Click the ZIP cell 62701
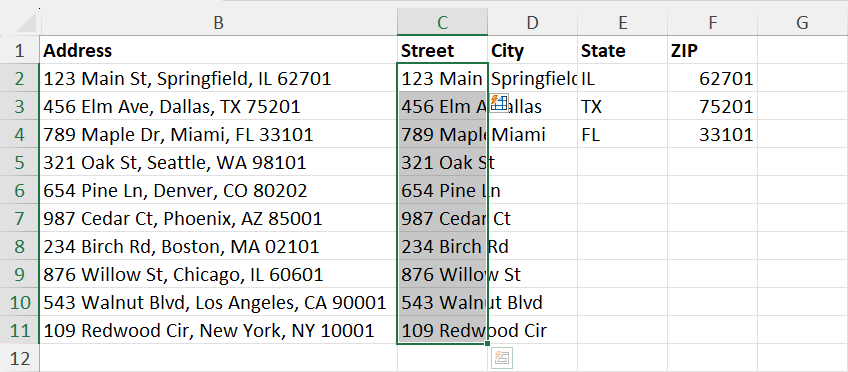The height and width of the screenshot is (372, 848). coord(712,78)
